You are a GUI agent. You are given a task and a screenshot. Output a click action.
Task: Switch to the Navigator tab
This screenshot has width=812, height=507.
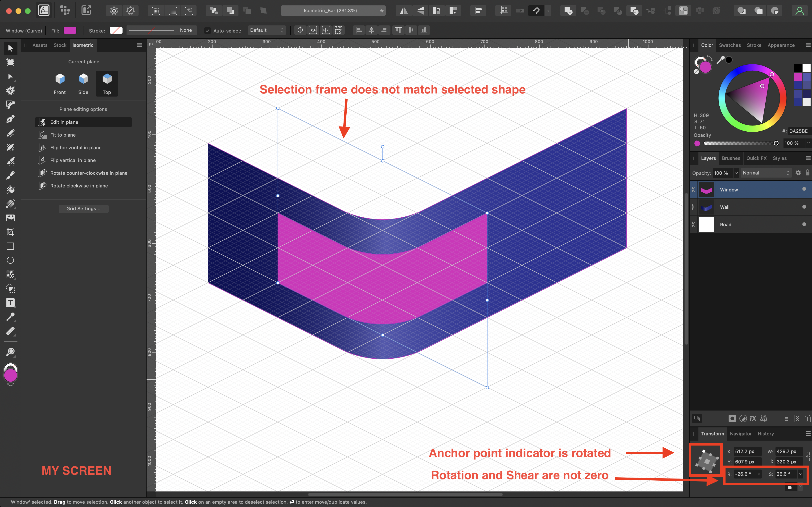pos(741,434)
